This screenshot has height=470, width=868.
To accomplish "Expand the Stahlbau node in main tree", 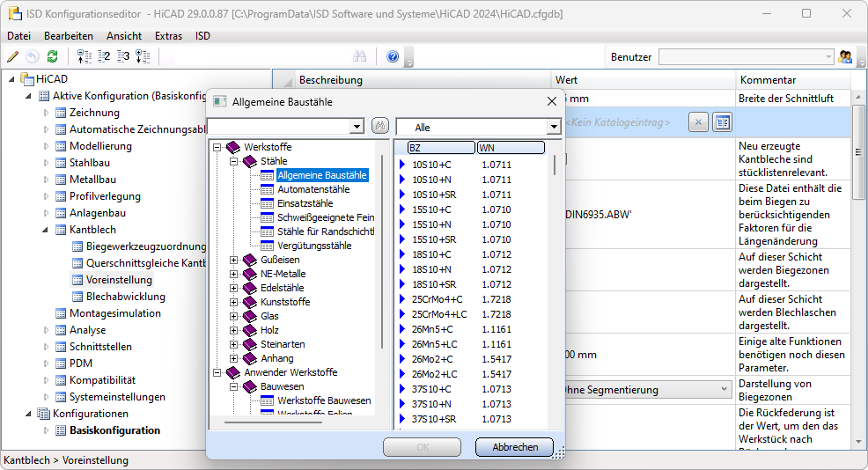I will pyautogui.click(x=46, y=163).
